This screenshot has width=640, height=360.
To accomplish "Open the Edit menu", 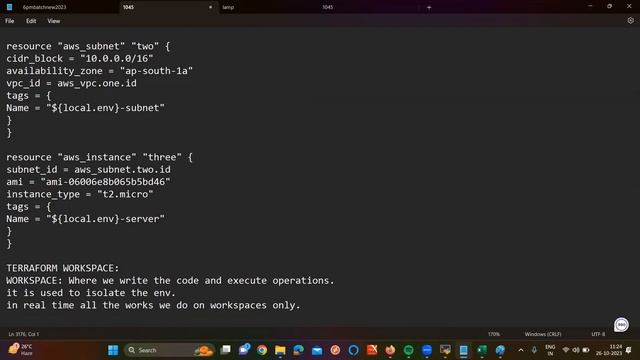I will click(x=31, y=21).
